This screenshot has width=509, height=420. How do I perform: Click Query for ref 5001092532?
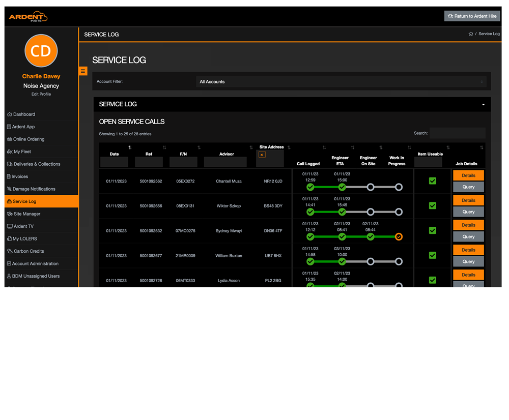[x=468, y=237]
